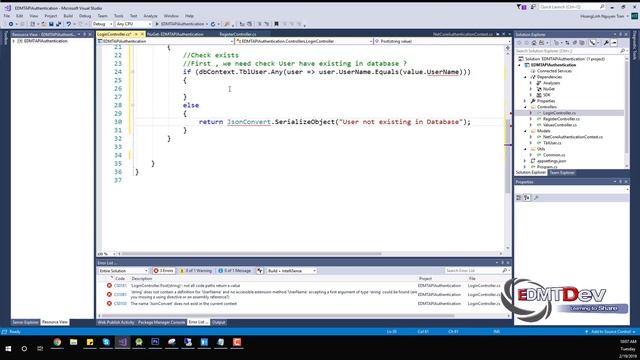The image size is (640, 360).
Task: Open the Debug menu
Action: pyautogui.click(x=85, y=16)
